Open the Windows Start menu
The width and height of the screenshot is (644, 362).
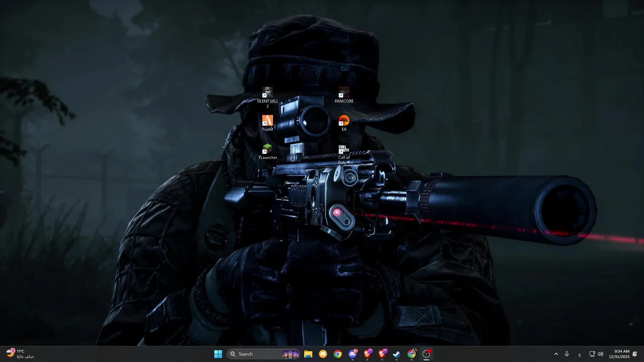pos(218,354)
